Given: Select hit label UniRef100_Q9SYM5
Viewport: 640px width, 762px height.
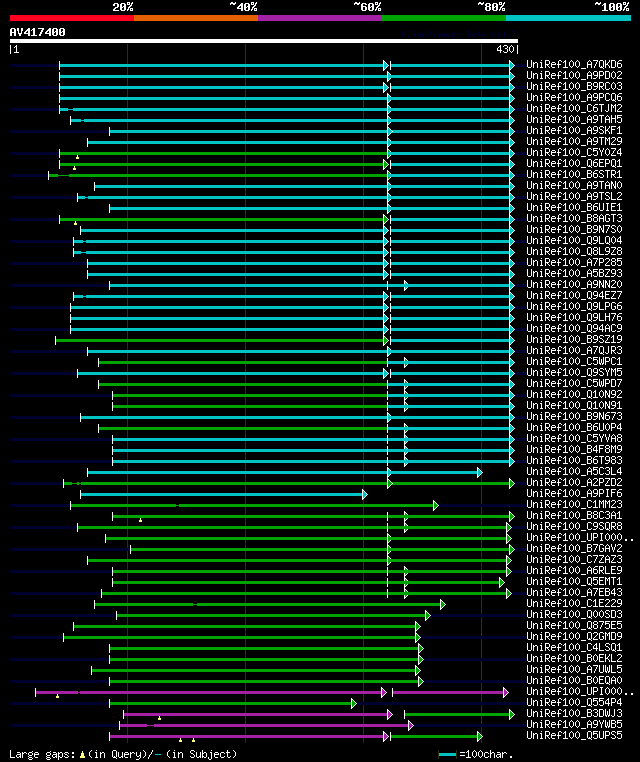Looking at the screenshot, I should click(x=574, y=372).
